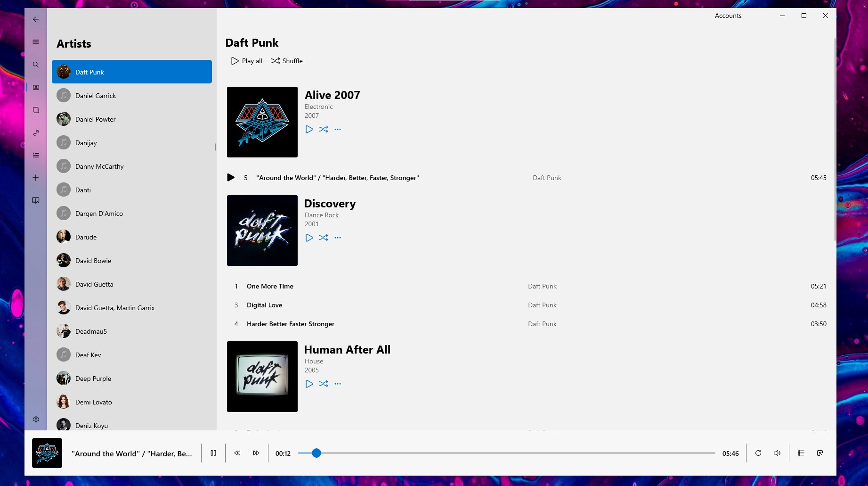
Task: Skip to the previous track
Action: [x=237, y=453]
